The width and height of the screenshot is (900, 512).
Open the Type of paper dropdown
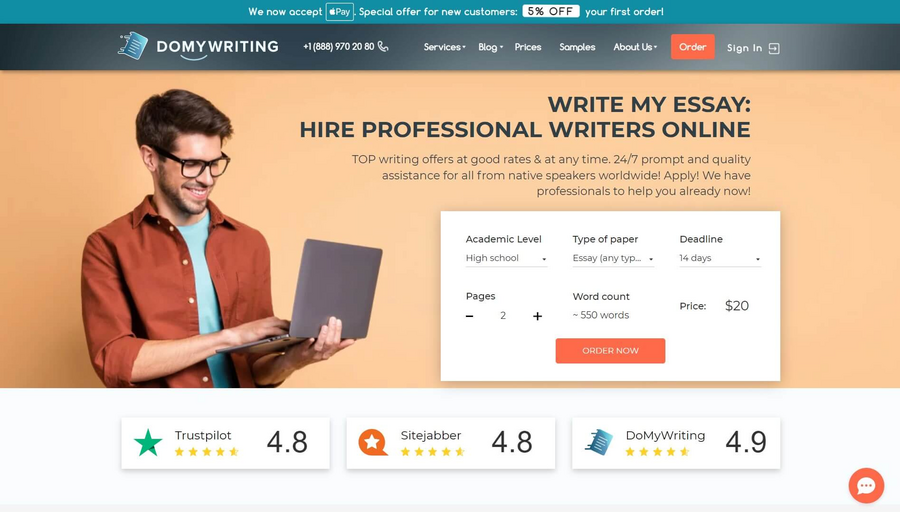tap(613, 258)
